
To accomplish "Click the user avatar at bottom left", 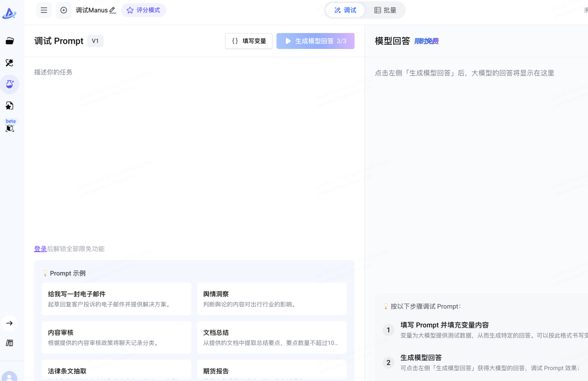I will [x=9, y=377].
